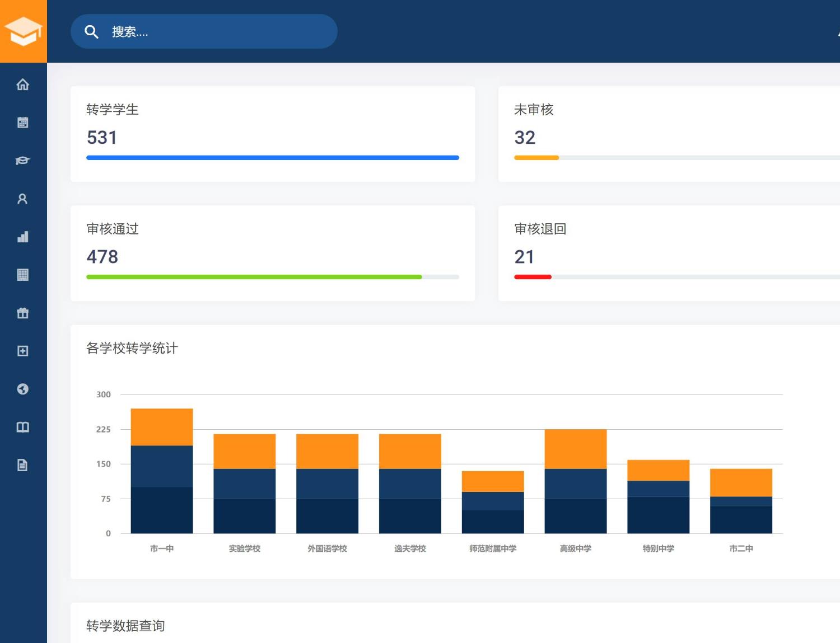Open the globe sidebar icon
840x643 pixels.
pyautogui.click(x=22, y=389)
